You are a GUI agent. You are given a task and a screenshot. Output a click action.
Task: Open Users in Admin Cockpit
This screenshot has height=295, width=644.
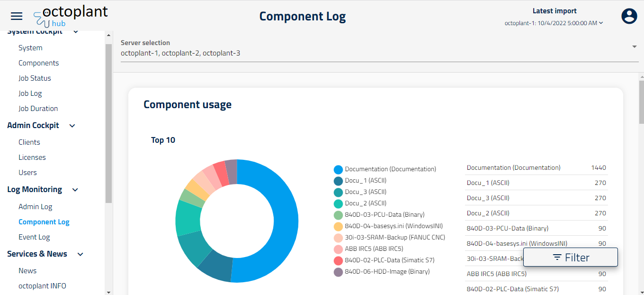click(x=27, y=173)
